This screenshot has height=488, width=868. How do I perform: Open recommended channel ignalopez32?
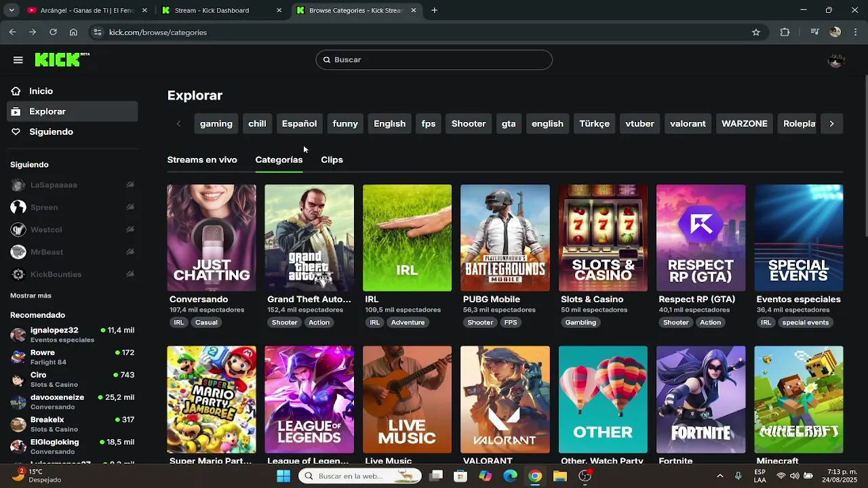pos(73,335)
